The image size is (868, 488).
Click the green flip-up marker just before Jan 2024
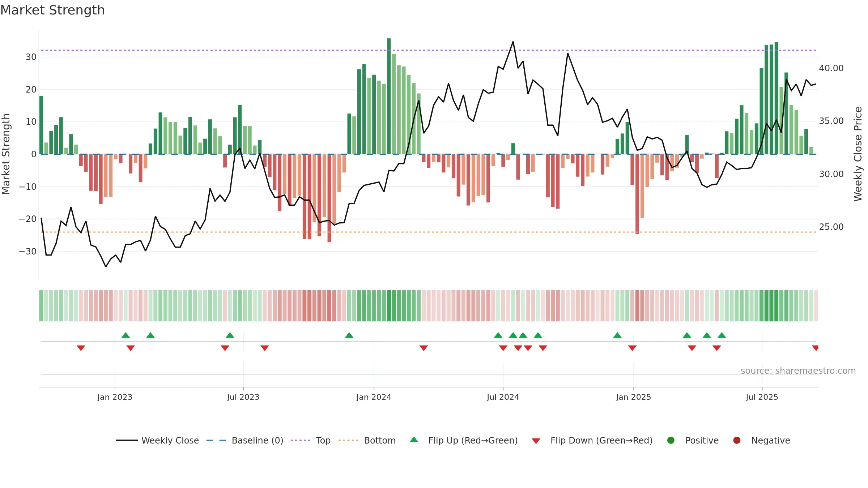(349, 335)
